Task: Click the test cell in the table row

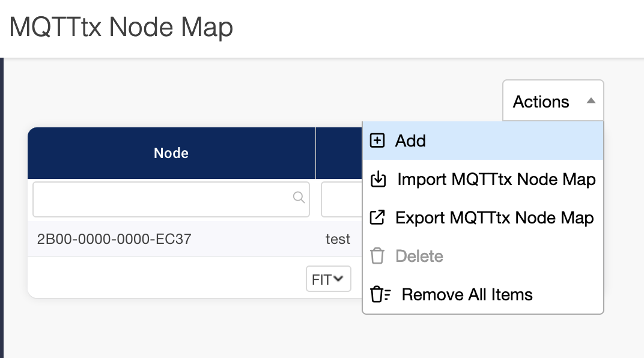Action: point(338,239)
